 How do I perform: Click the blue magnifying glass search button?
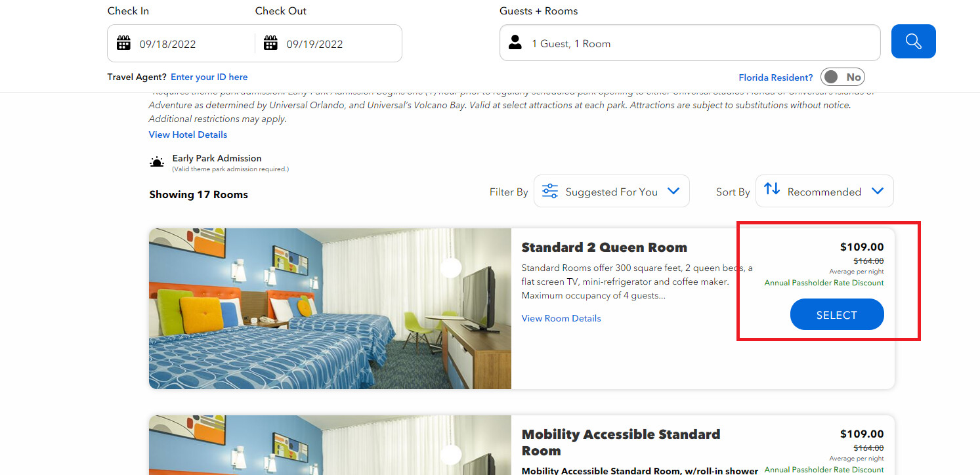coord(913,41)
